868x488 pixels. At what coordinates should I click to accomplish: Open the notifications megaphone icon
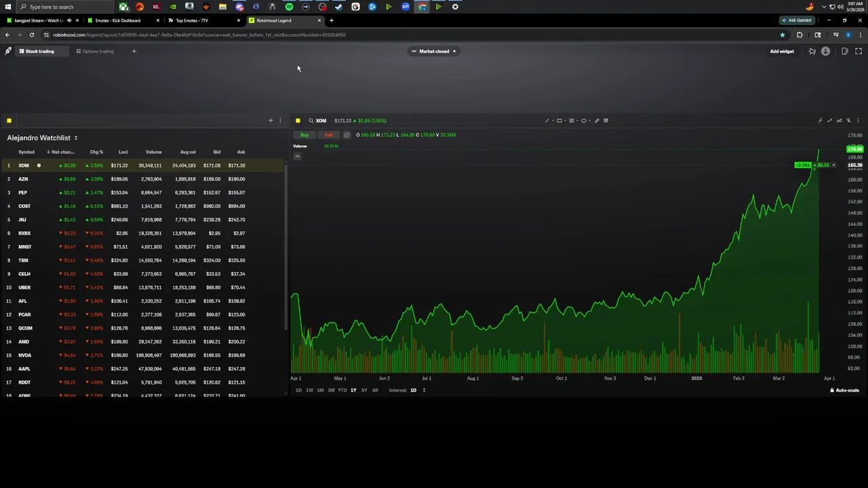812,51
